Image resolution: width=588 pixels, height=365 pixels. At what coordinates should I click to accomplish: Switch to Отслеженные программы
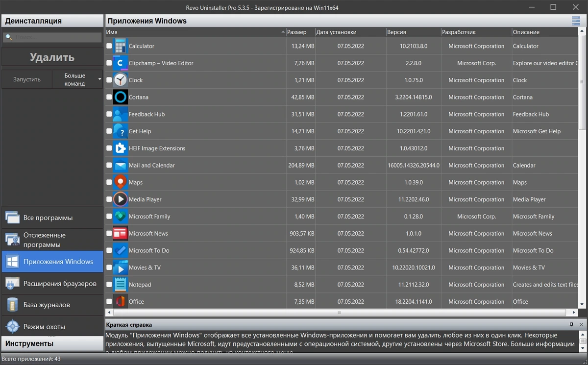pyautogui.click(x=52, y=240)
